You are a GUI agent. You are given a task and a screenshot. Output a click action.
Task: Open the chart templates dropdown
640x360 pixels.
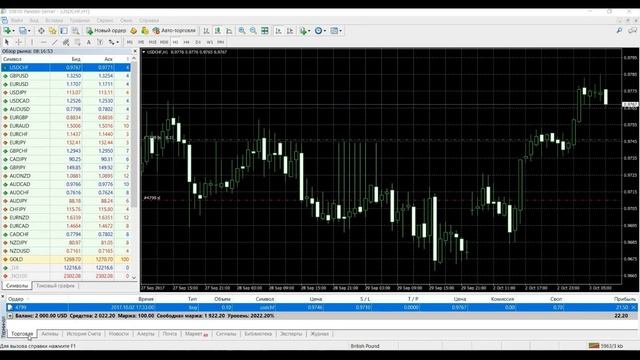pyautogui.click(x=336, y=31)
